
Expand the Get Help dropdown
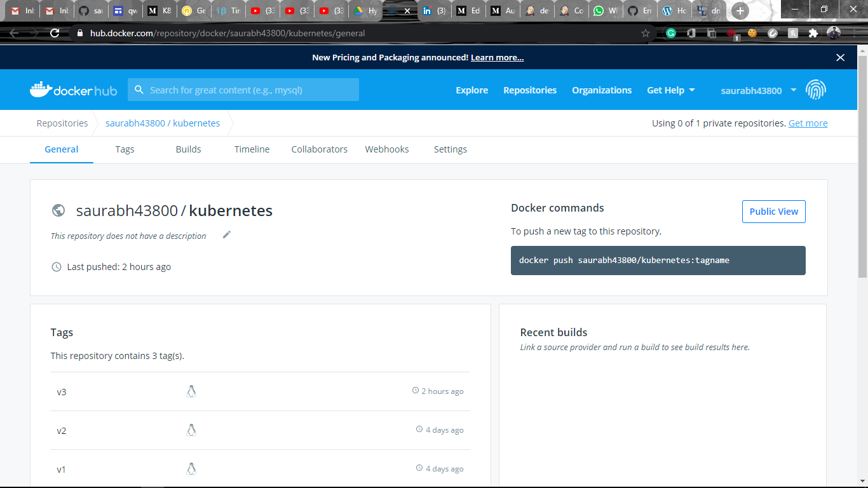[x=670, y=90]
